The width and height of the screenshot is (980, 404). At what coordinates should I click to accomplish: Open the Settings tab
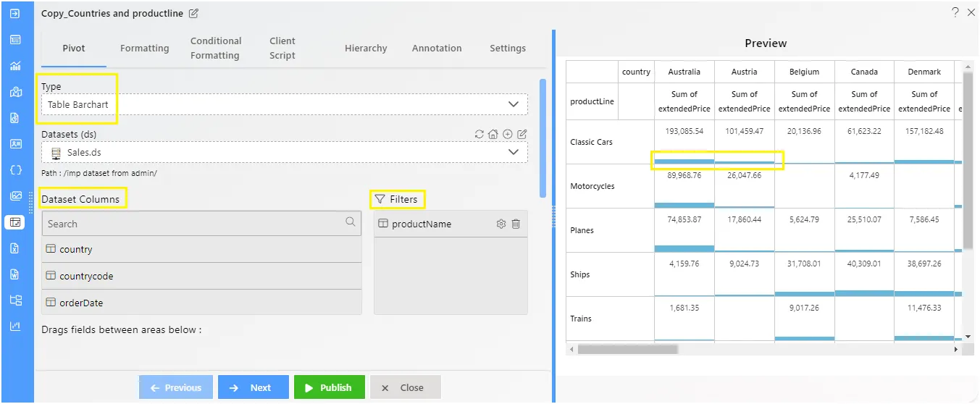click(508, 49)
